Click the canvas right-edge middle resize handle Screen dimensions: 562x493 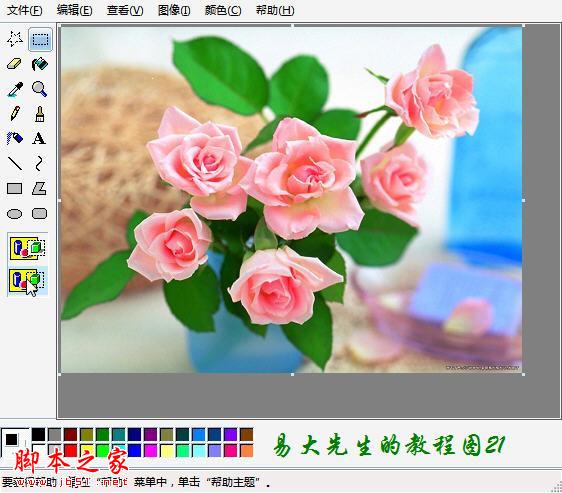click(524, 200)
